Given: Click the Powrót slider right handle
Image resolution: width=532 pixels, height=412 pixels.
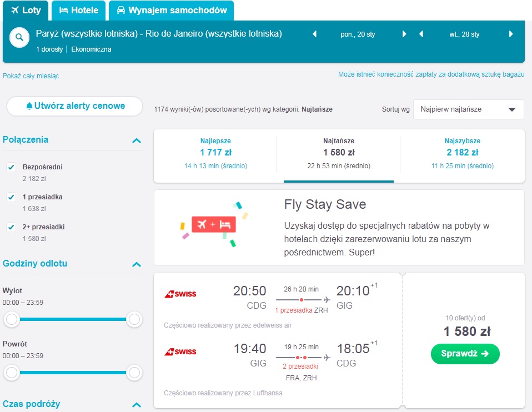Looking at the screenshot, I should pos(134,373).
